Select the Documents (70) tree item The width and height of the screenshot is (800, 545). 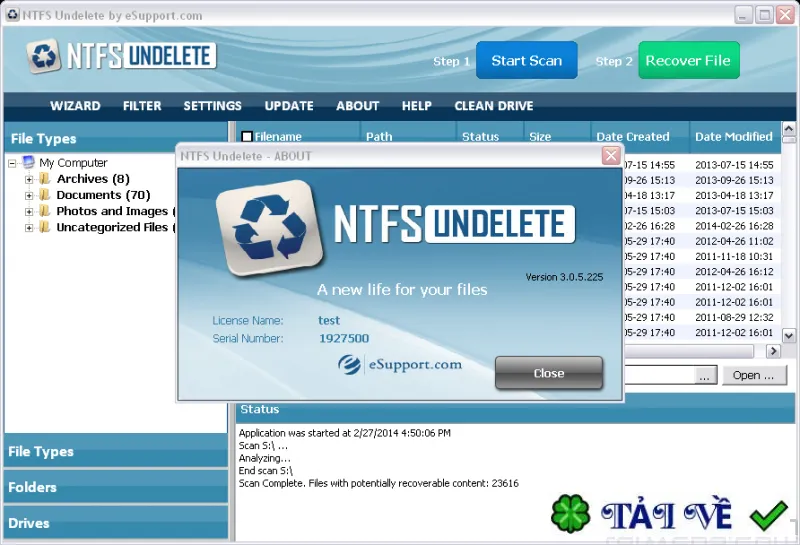click(103, 195)
